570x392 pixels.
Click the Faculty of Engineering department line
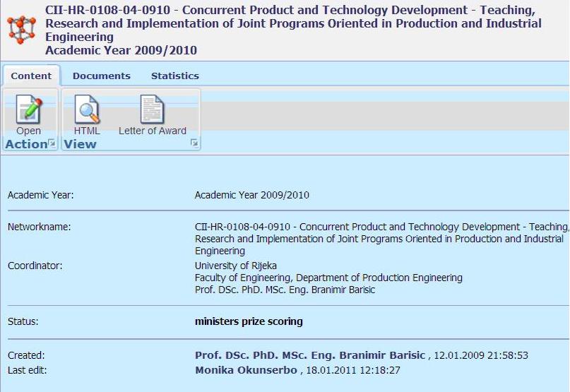(328, 278)
